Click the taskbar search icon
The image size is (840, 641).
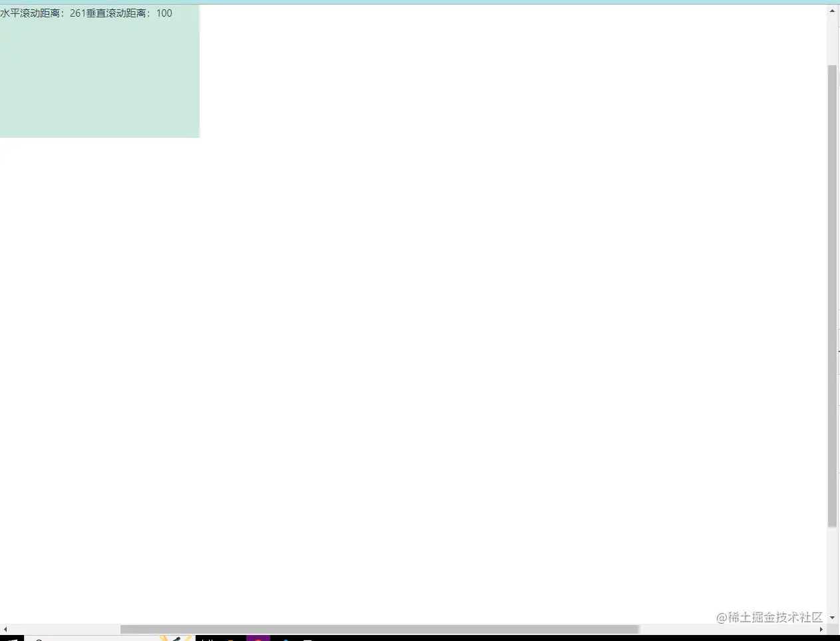point(40,638)
